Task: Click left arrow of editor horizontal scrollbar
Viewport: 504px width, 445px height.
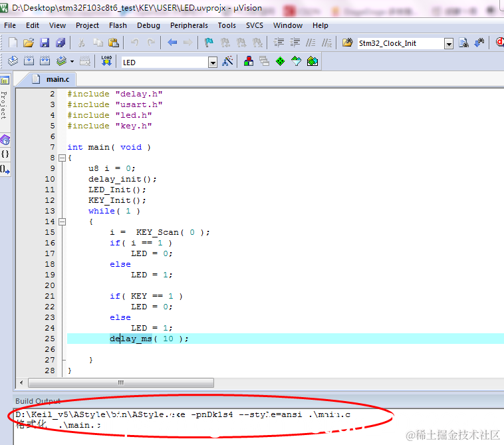Action: 21,382
